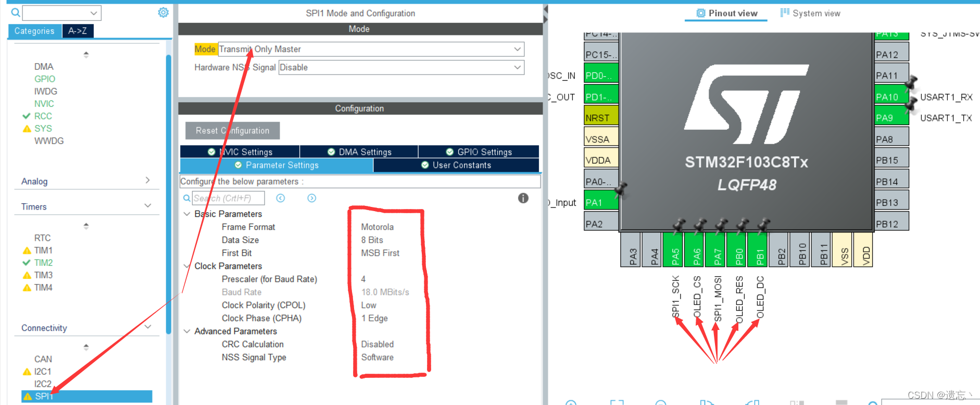Open the category search combo box
The height and width of the screenshot is (405, 980).
click(x=62, y=13)
